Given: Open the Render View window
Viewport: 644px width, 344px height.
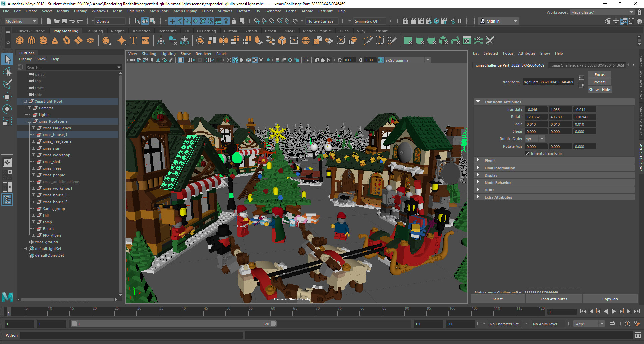Looking at the screenshot, I should (x=405, y=21).
